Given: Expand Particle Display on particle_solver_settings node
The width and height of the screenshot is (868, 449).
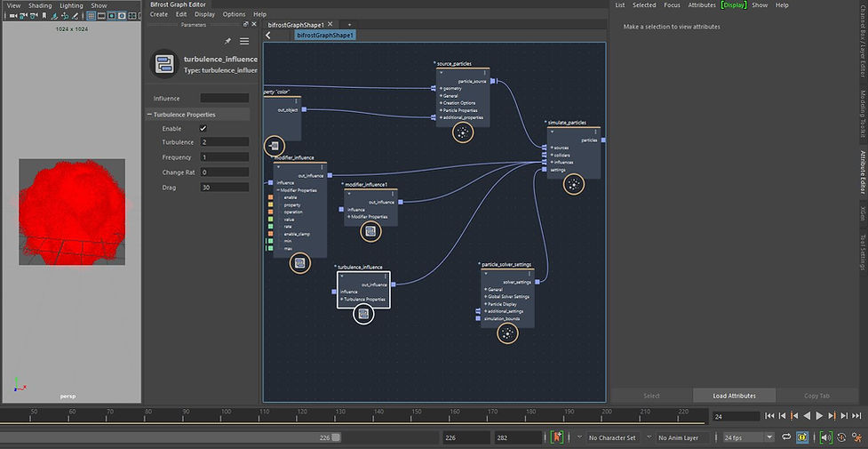Looking at the screenshot, I should click(x=486, y=304).
